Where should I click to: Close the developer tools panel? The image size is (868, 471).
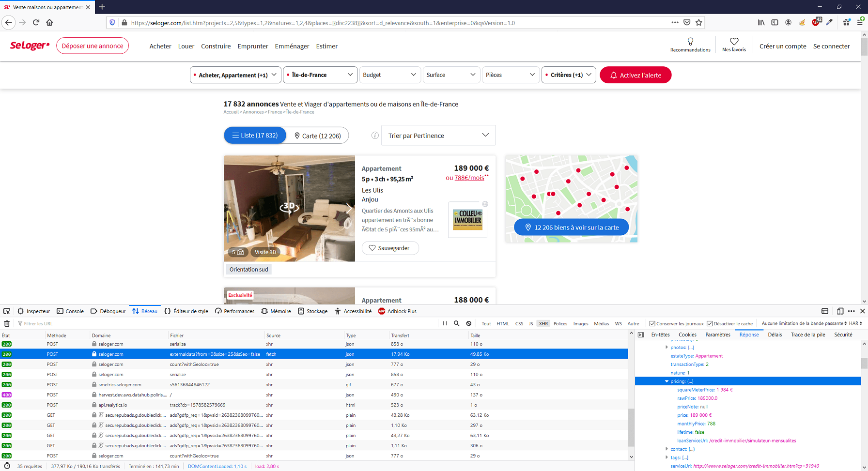tap(862, 311)
